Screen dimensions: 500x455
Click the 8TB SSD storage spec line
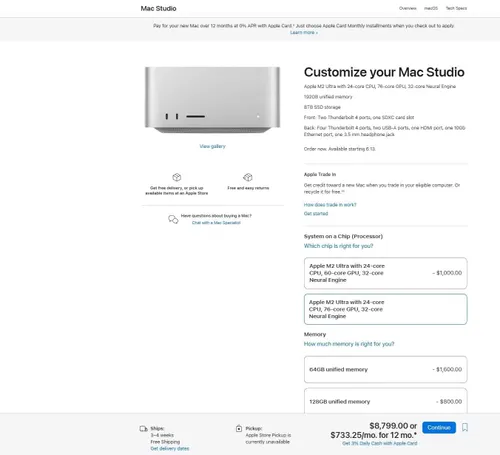(322, 107)
